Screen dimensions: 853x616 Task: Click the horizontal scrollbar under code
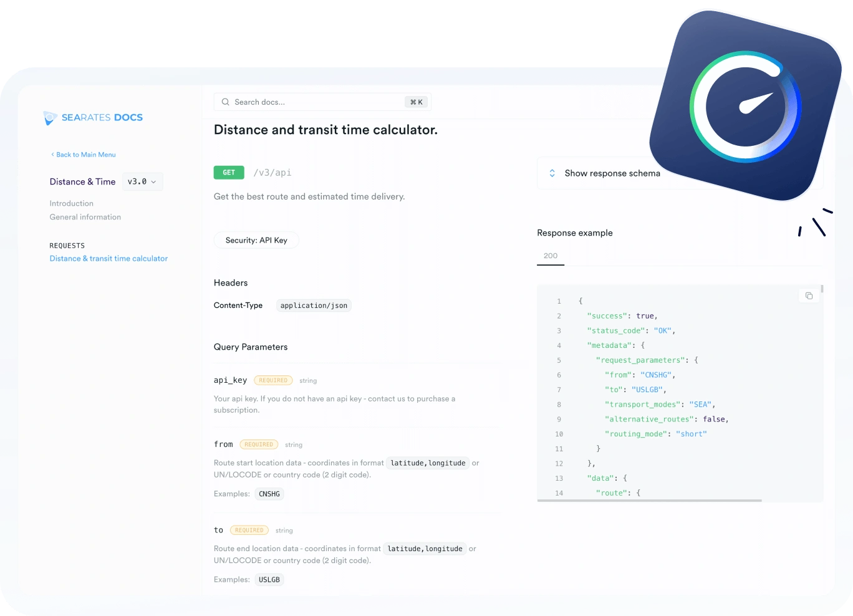pos(649,500)
